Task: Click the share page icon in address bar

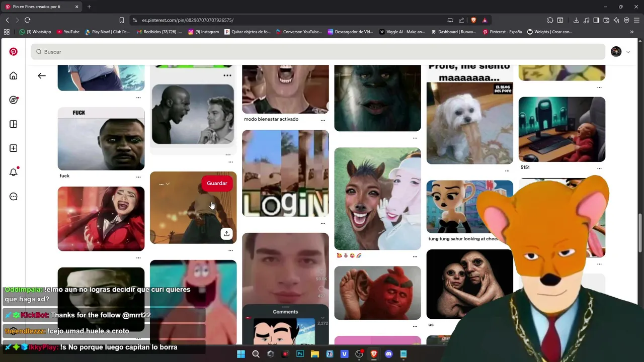Action: pos(461,20)
